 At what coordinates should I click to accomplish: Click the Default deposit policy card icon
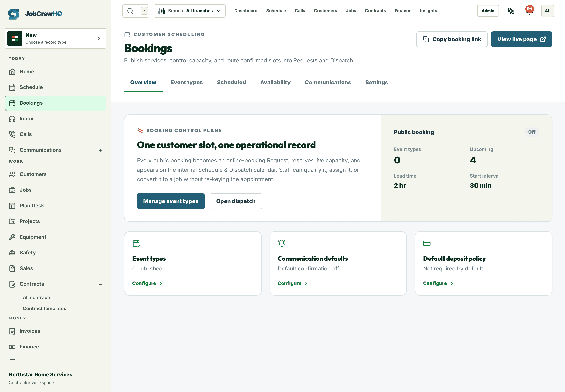[427, 243]
